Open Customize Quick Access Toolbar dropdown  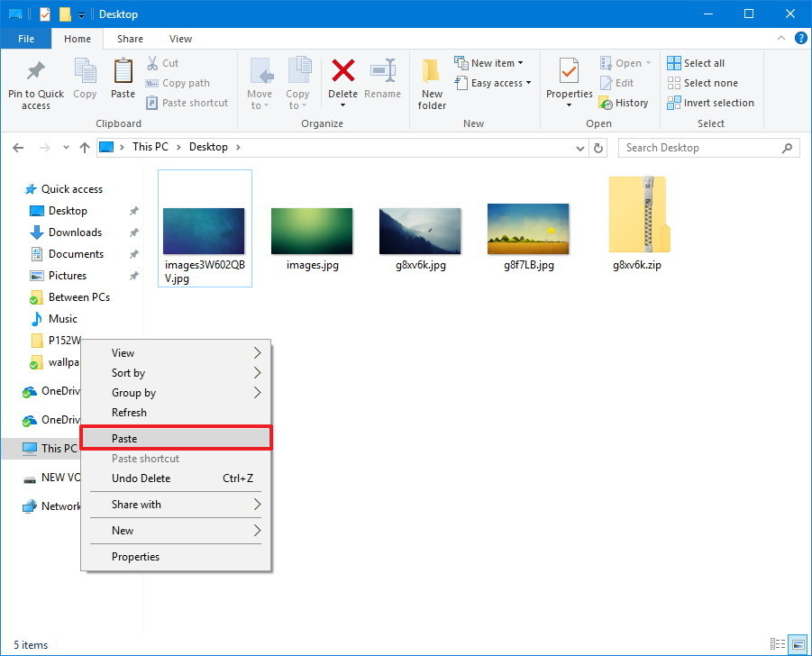[x=81, y=15]
